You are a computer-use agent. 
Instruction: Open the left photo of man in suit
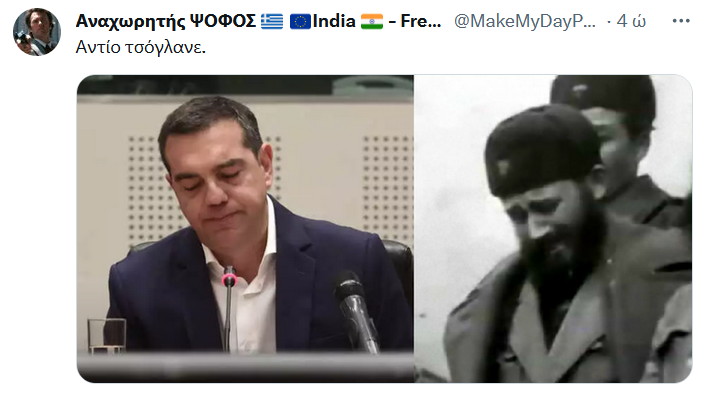click(245, 229)
